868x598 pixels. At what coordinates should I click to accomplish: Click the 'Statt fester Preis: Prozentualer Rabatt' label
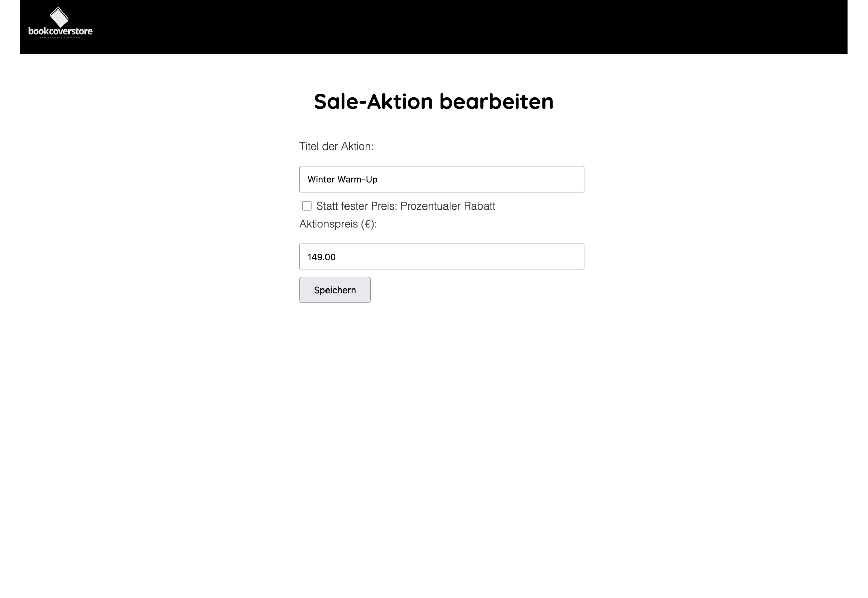pos(406,206)
